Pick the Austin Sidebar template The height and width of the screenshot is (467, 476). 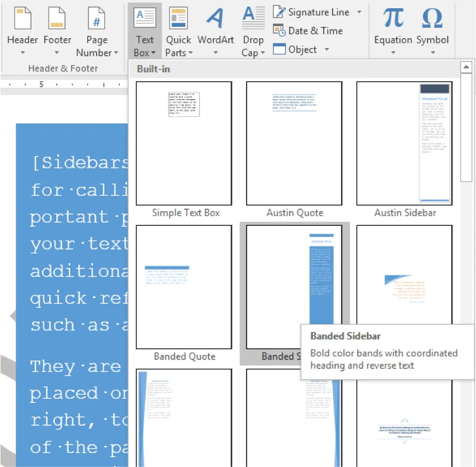(x=404, y=143)
